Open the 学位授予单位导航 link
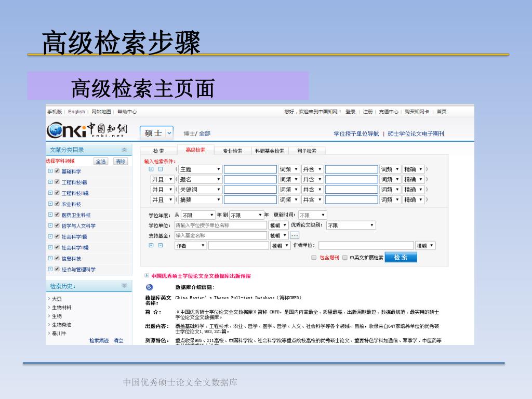This screenshot has height=399, width=532. (x=356, y=134)
